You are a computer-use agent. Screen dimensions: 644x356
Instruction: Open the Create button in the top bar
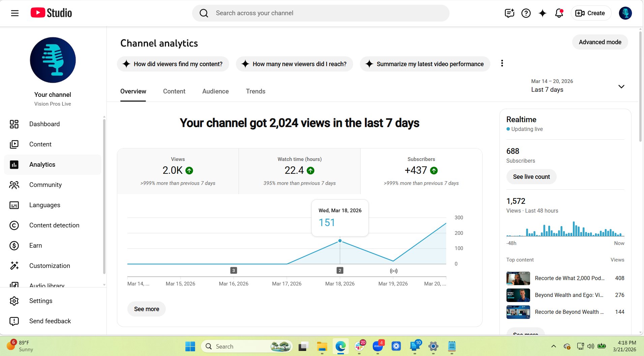(x=591, y=13)
